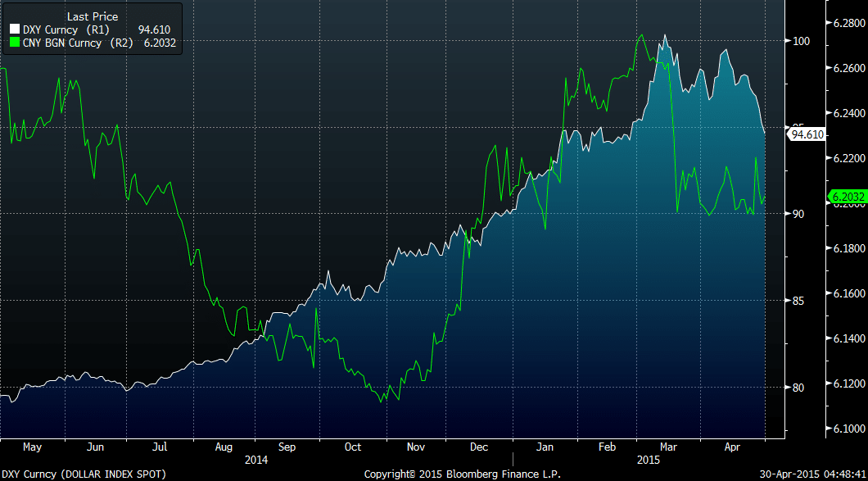This screenshot has width=868, height=481.
Task: Click the May month label on time axis
Action: tap(31, 447)
